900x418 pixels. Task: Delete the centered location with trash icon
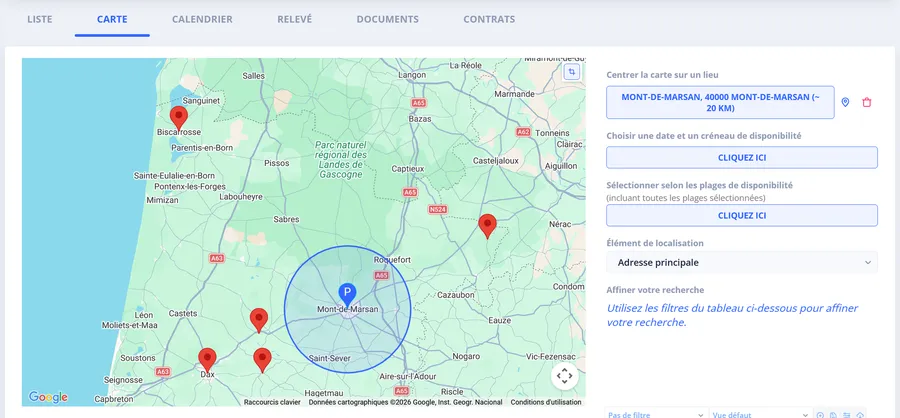[867, 102]
